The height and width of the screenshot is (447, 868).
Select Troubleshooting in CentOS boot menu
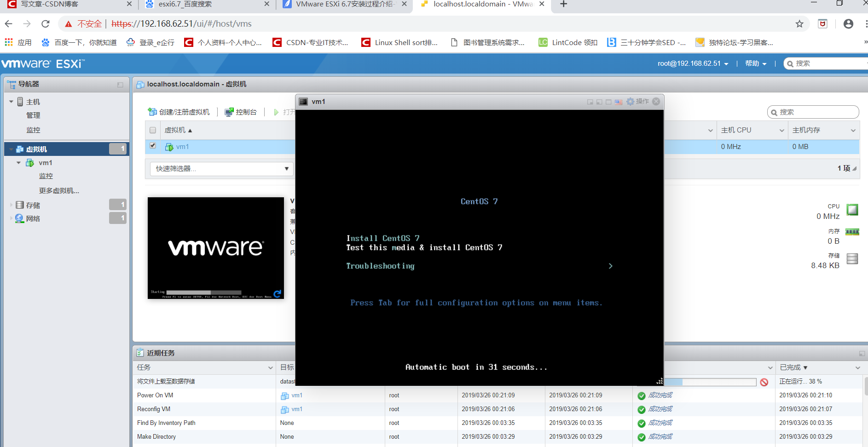pos(380,266)
